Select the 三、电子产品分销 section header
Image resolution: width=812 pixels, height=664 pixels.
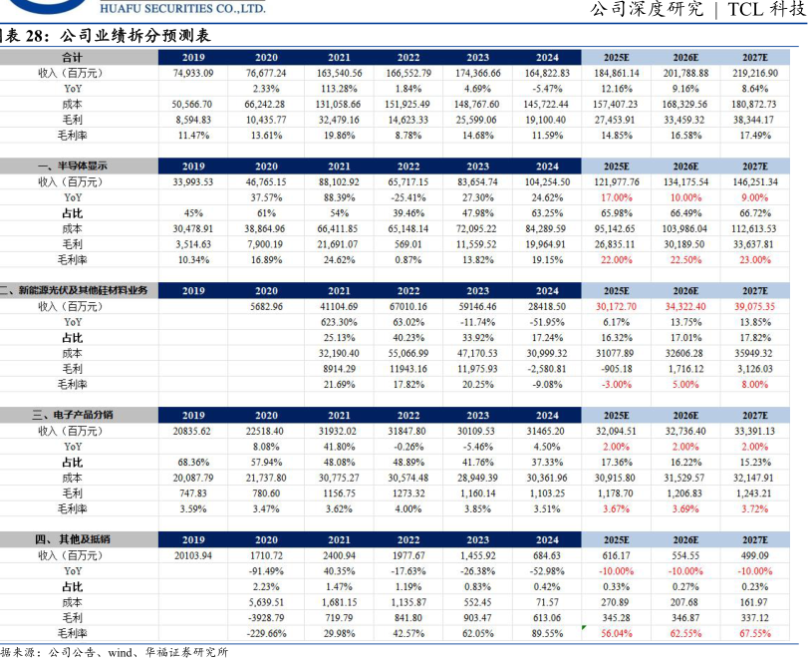point(73,415)
